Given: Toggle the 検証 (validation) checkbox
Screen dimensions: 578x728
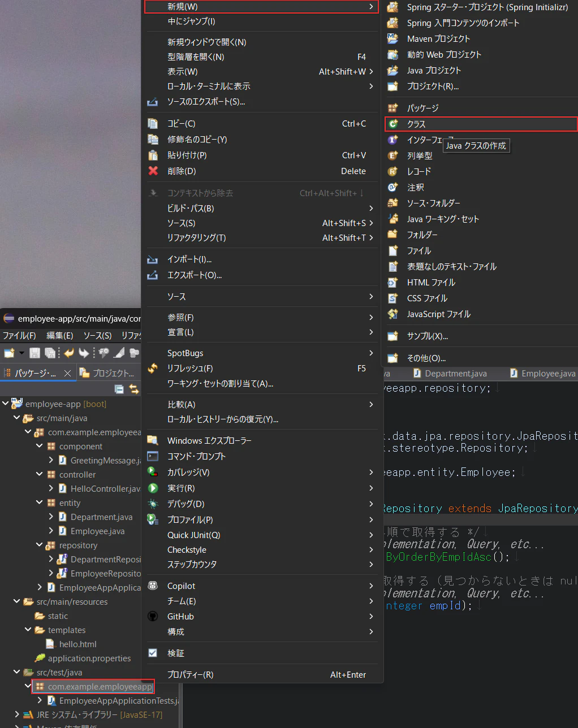Looking at the screenshot, I should [x=153, y=653].
